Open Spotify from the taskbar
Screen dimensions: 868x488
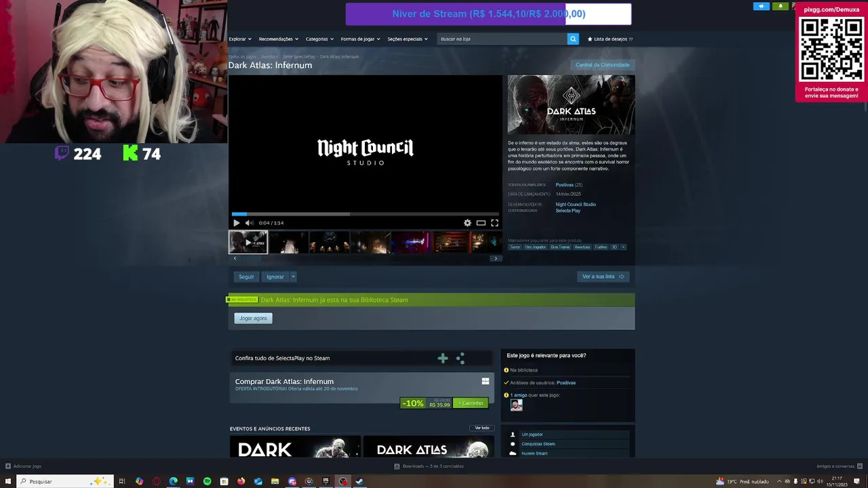pos(207,481)
